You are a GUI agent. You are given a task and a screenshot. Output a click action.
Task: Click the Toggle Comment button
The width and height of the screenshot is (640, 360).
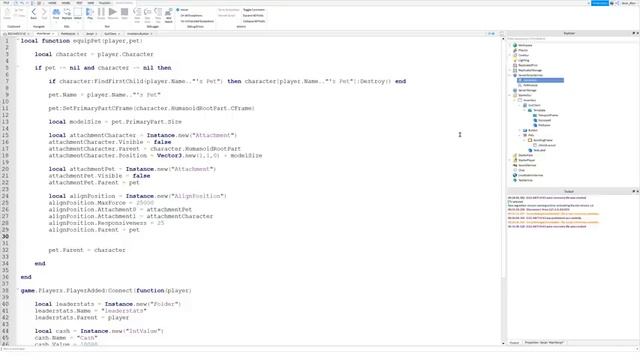(x=253, y=10)
